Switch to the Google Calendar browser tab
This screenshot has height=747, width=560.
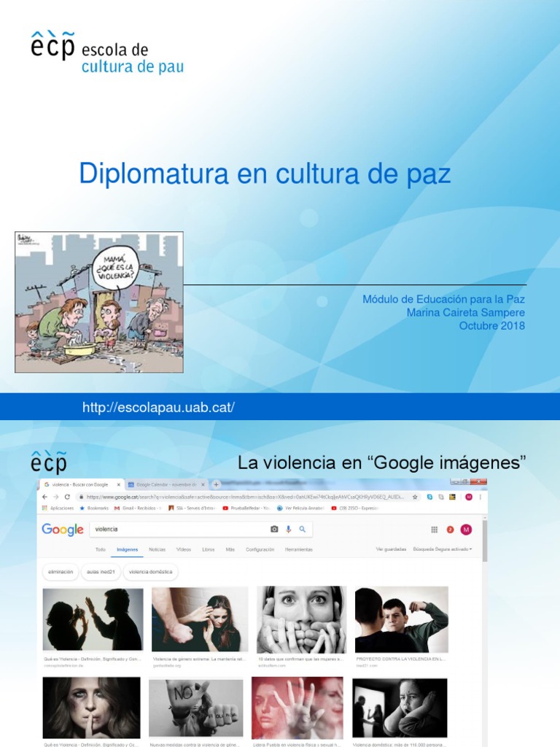coord(167,484)
